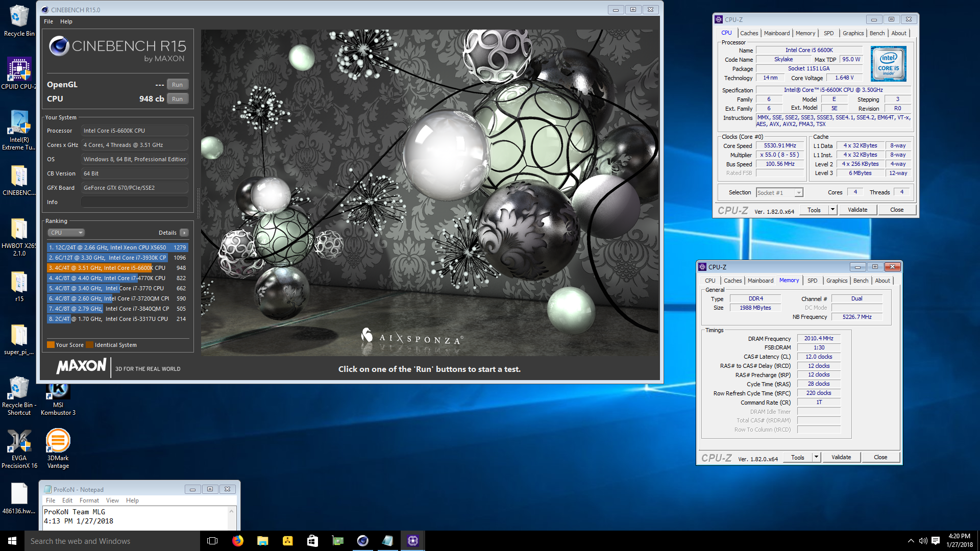This screenshot has height=551, width=980.
Task: Click Validate in lower CPU-Z window
Action: tap(841, 457)
